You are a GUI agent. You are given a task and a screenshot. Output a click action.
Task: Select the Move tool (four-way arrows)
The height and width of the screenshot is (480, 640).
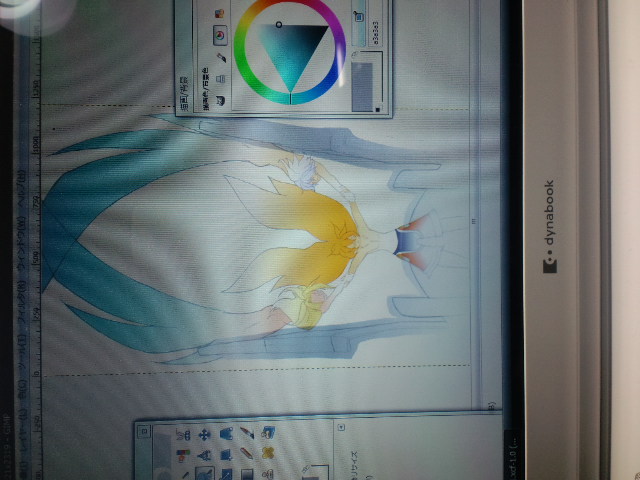[x=204, y=434]
